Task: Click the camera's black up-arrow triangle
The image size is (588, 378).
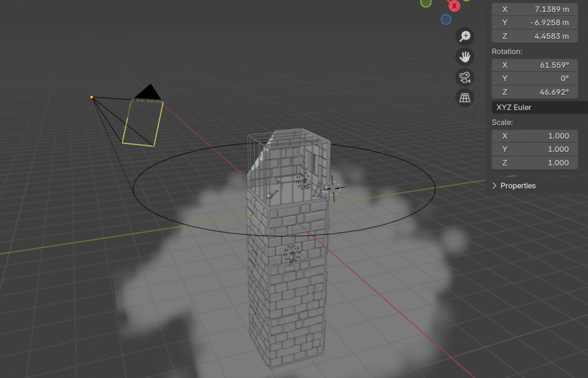Action: [x=149, y=92]
